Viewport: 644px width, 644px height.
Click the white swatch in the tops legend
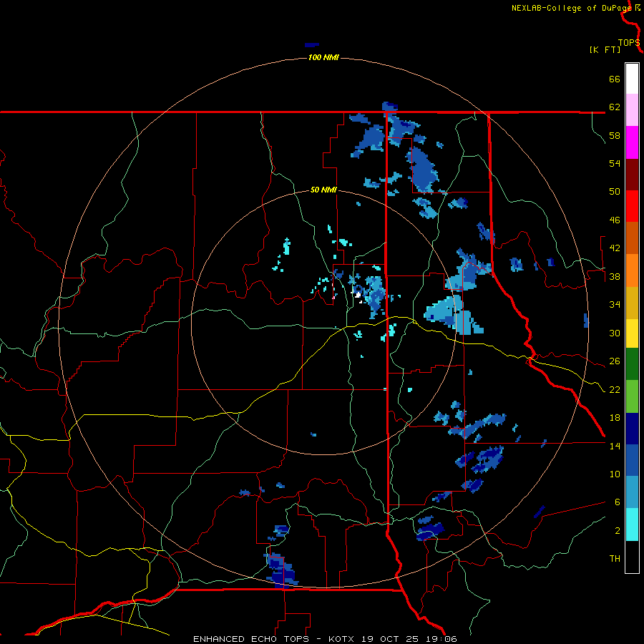[632, 79]
